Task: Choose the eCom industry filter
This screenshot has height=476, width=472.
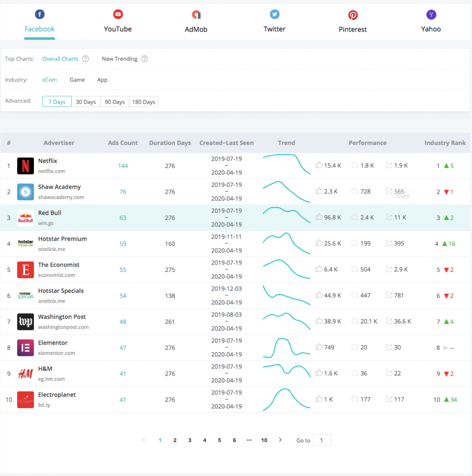Action: (x=50, y=80)
